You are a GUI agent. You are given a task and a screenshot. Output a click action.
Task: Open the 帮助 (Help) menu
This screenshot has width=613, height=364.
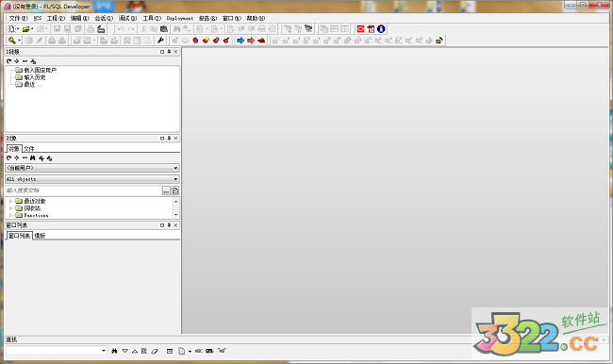coord(257,18)
